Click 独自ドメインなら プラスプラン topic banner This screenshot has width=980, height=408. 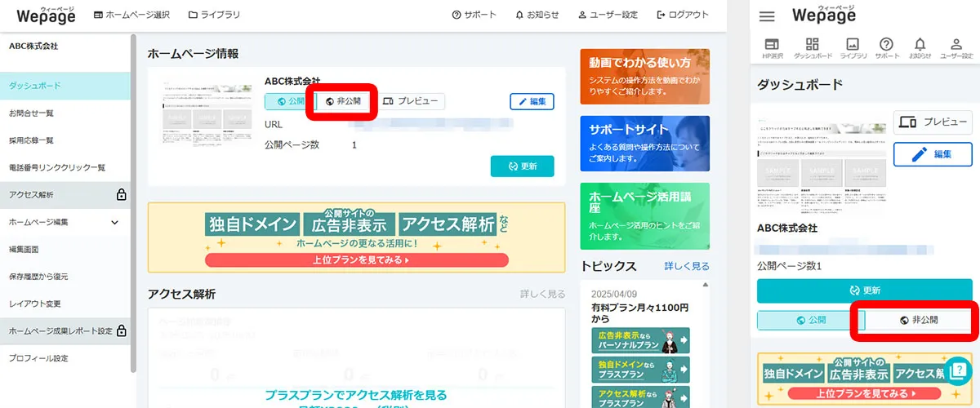click(639, 369)
